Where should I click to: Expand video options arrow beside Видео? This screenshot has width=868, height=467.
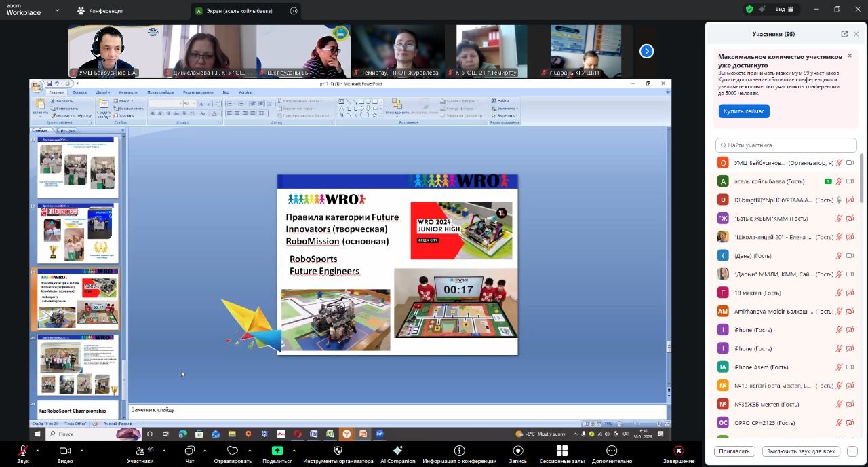[82, 451]
